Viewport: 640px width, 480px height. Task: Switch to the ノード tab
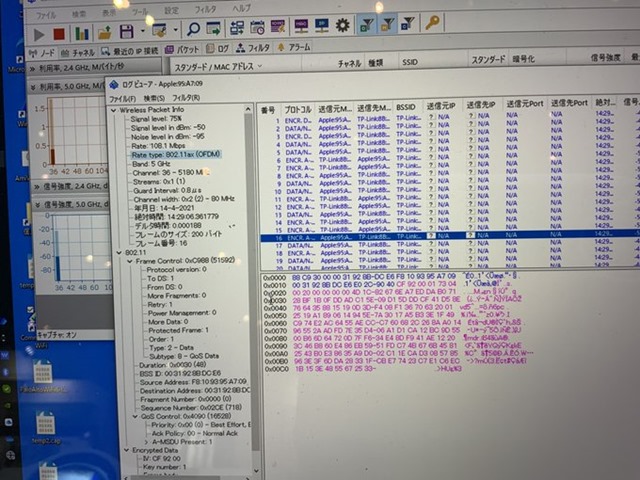tap(42, 53)
